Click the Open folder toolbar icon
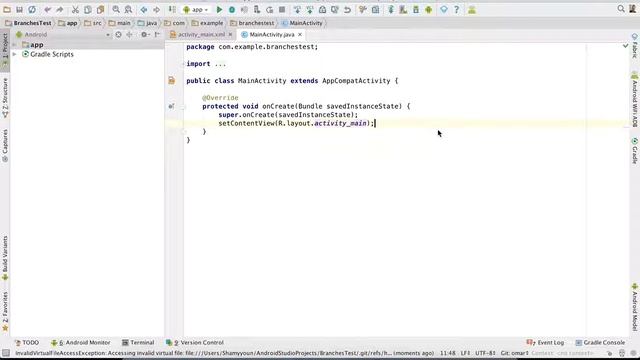Screen dimensions: 640x360 (7, 9)
